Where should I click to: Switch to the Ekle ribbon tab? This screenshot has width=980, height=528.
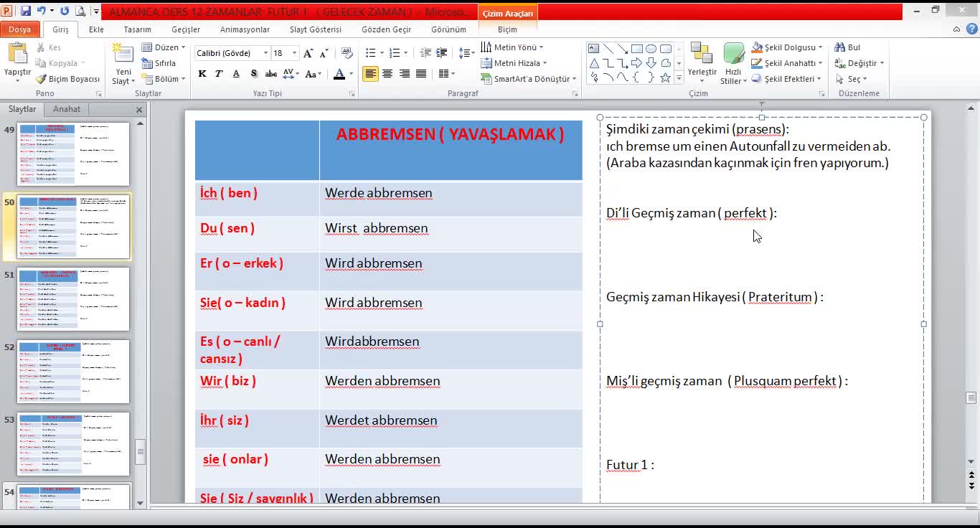coord(96,29)
